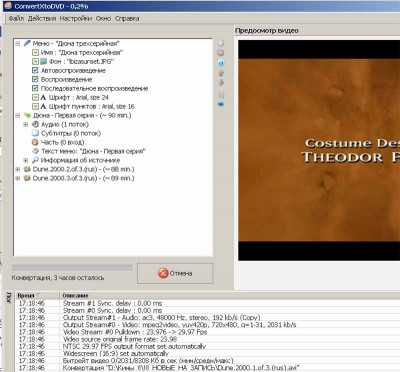Toggle the Автовоспроизведение checkbox

35,70
